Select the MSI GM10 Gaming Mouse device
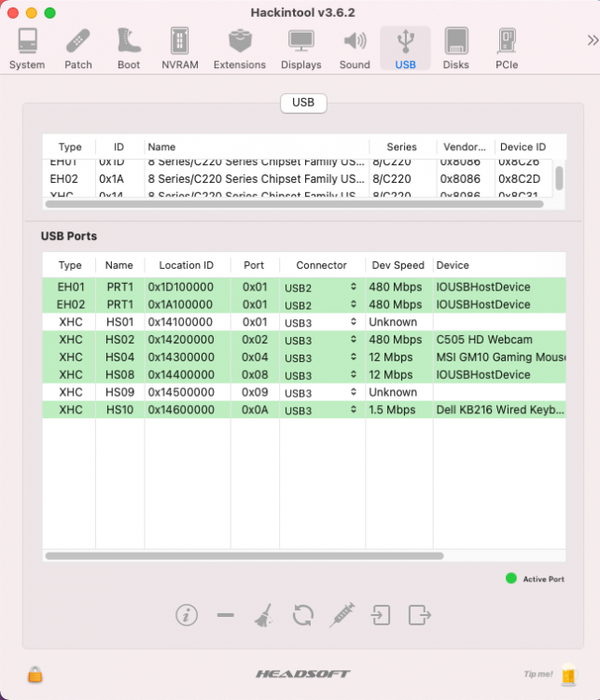The width and height of the screenshot is (600, 700). [500, 357]
